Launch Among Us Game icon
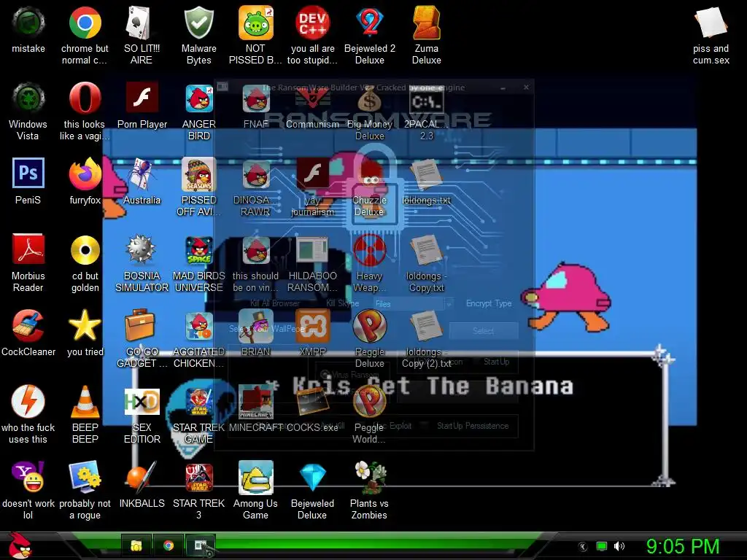 (x=256, y=477)
